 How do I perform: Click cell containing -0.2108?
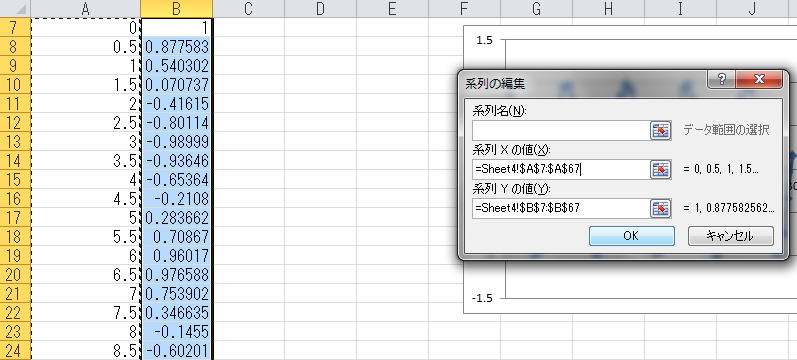pyautogui.click(x=176, y=198)
